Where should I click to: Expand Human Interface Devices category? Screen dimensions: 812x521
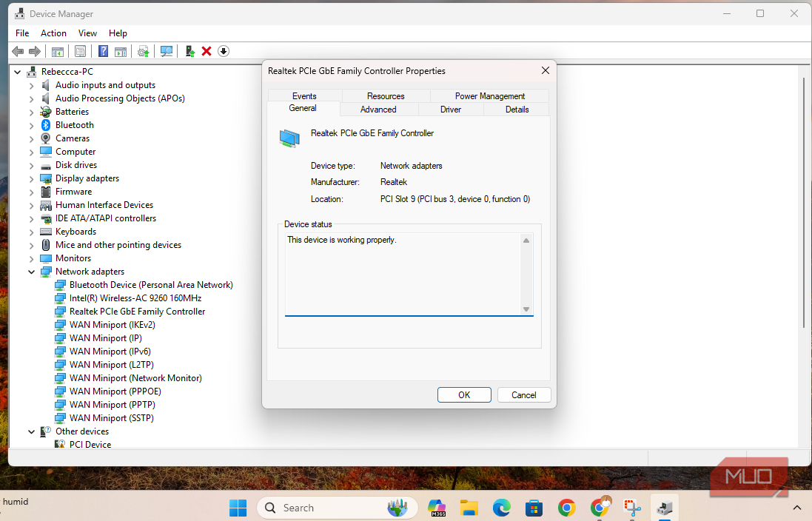coord(32,206)
